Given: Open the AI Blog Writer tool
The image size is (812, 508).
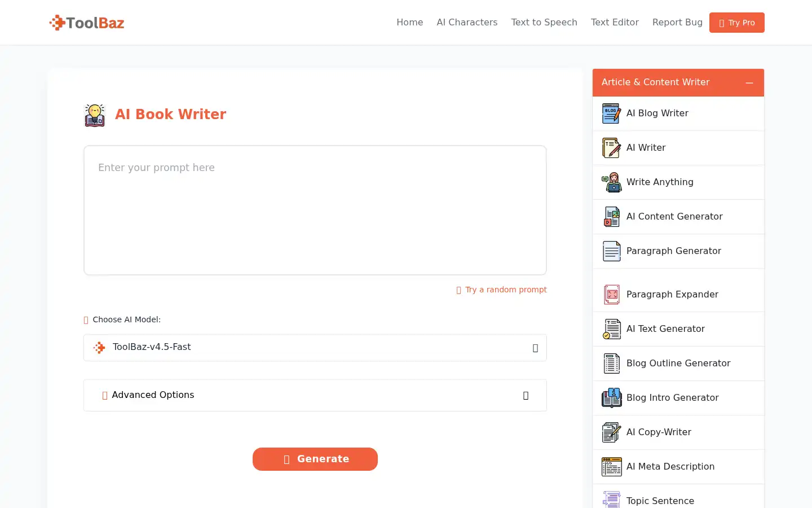Looking at the screenshot, I should pyautogui.click(x=678, y=113).
